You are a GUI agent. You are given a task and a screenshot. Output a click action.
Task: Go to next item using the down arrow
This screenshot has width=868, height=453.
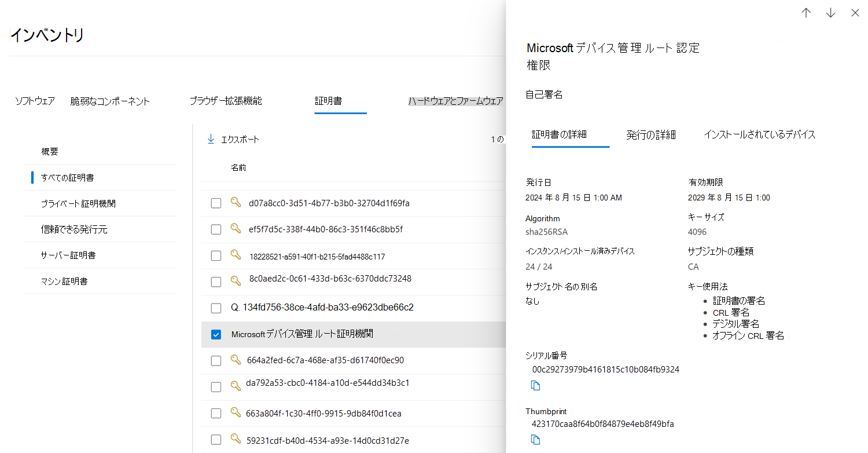pos(831,13)
